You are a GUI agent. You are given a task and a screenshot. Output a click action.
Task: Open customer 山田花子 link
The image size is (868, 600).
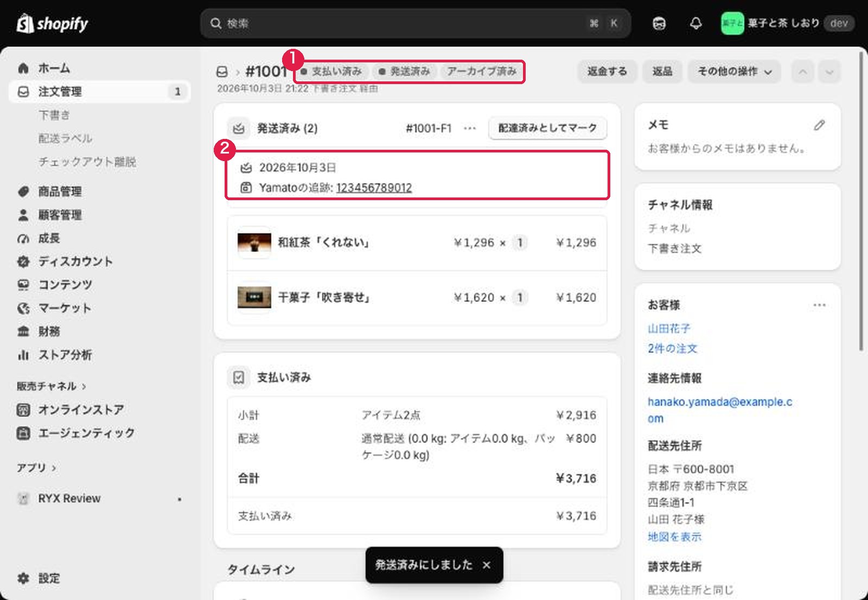coord(669,329)
